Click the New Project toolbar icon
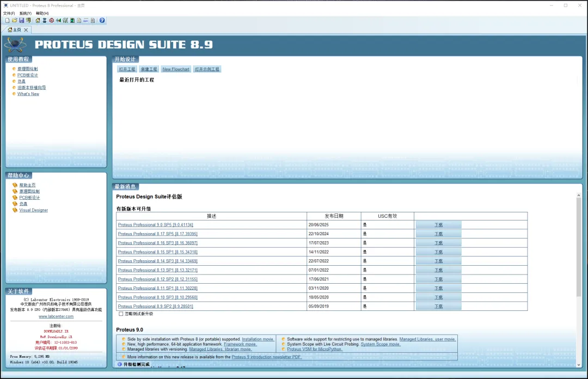Screen dimensions: 588x379 [8, 20]
